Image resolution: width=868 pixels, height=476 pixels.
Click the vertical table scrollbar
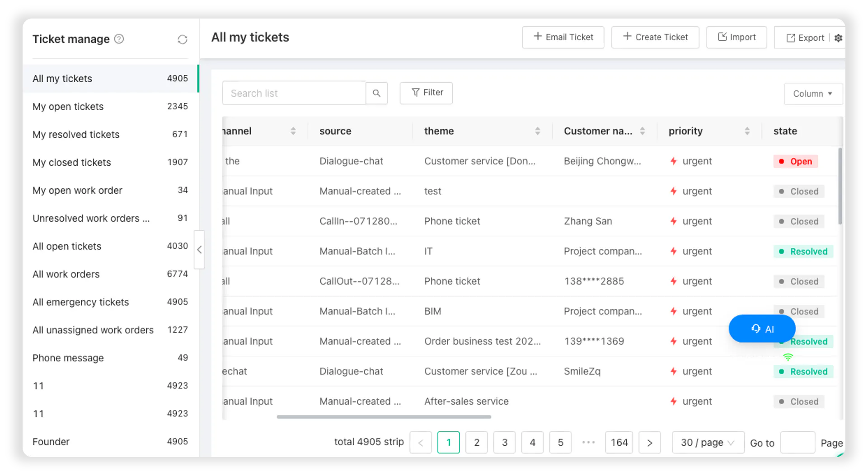coord(840,186)
